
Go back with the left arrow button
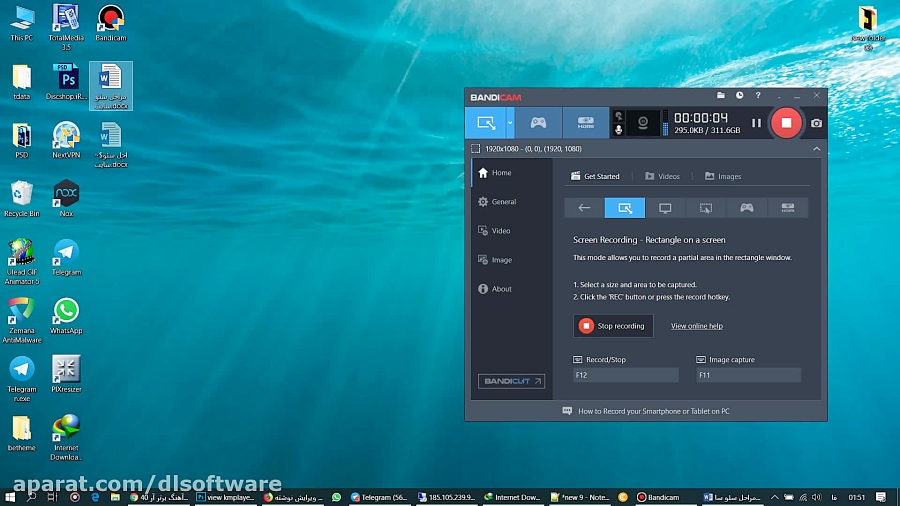coord(584,208)
